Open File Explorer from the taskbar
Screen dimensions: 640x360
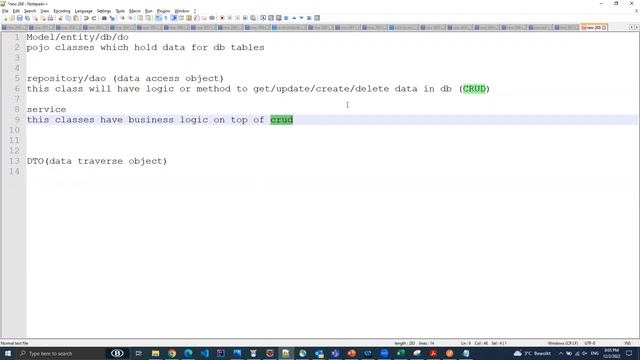point(156,353)
